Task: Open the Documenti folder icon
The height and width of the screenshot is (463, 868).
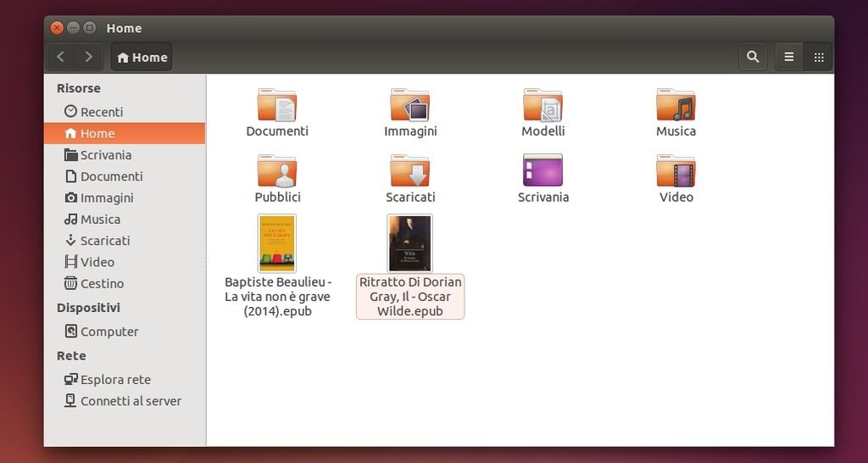Action: (x=277, y=105)
